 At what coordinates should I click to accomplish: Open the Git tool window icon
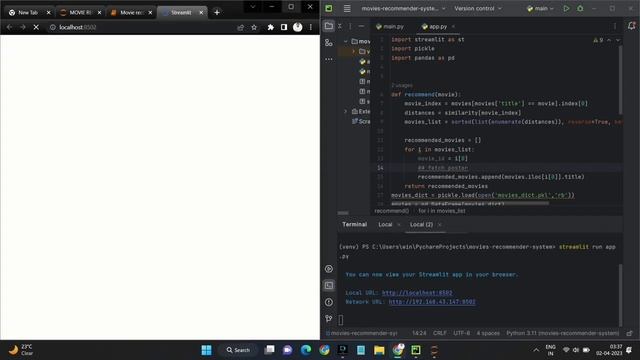pos(329,318)
